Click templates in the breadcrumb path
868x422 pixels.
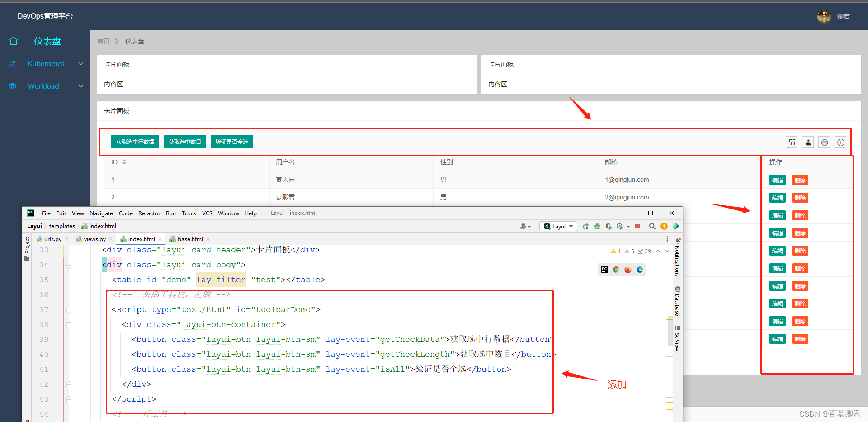coord(62,226)
